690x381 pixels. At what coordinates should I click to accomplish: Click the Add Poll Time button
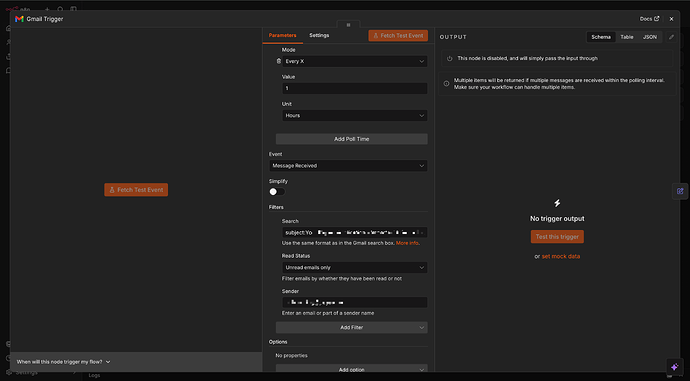pos(352,139)
